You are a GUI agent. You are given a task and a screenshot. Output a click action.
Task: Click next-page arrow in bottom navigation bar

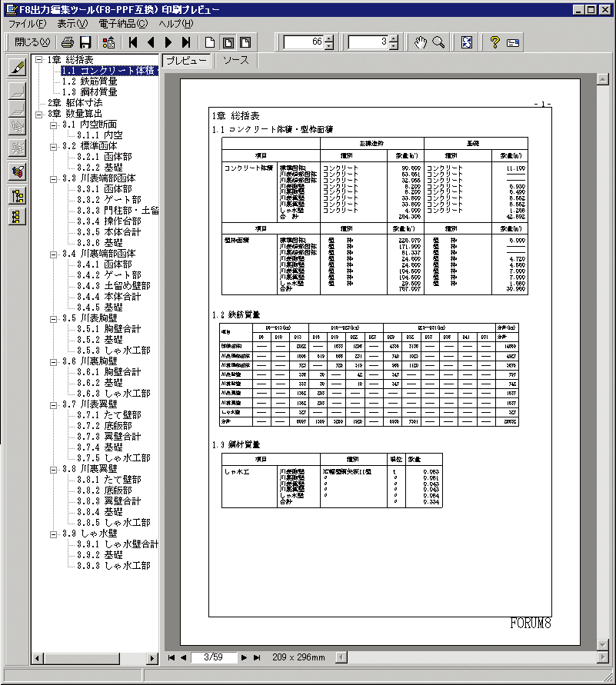tap(245, 657)
